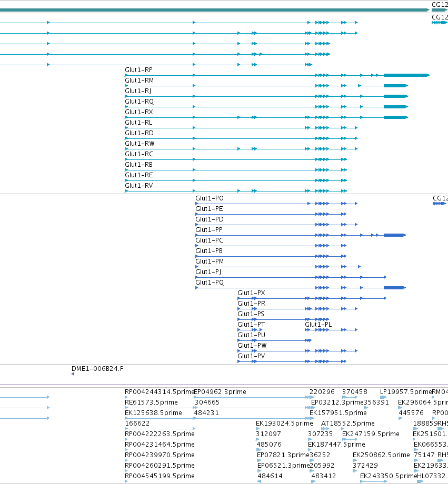Click the EK247159.5prime EST label

click(371, 433)
